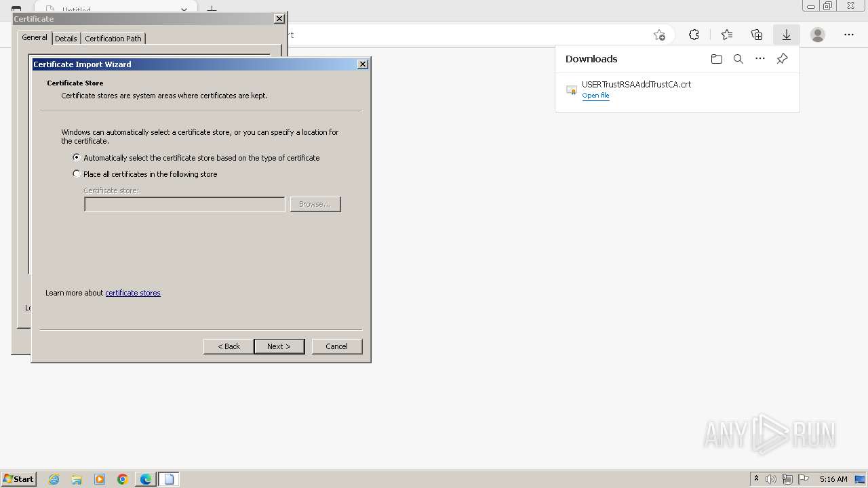The image size is (868, 488).
Task: Launch Internet Explorer from taskbar
Action: click(54, 479)
